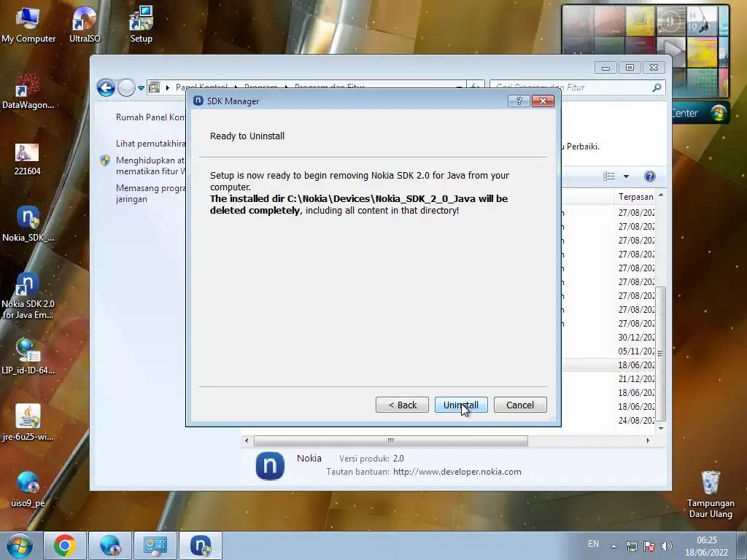Show hidden tray icons arrow

tap(614, 546)
